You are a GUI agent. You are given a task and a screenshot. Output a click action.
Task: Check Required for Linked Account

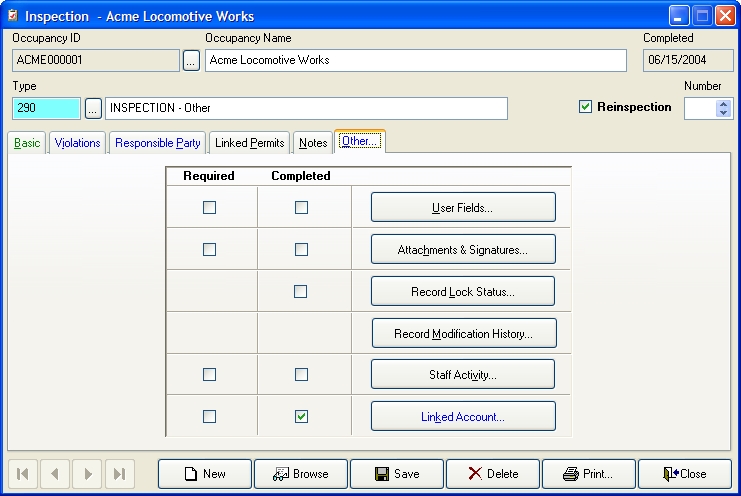point(209,417)
